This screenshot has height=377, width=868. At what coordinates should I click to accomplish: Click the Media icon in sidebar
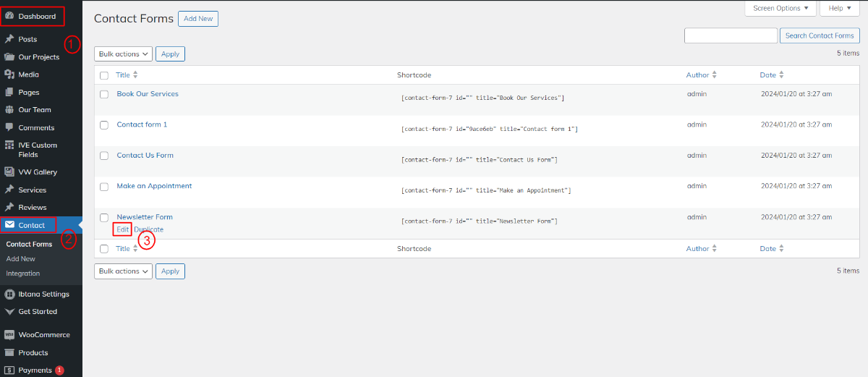tap(9, 75)
